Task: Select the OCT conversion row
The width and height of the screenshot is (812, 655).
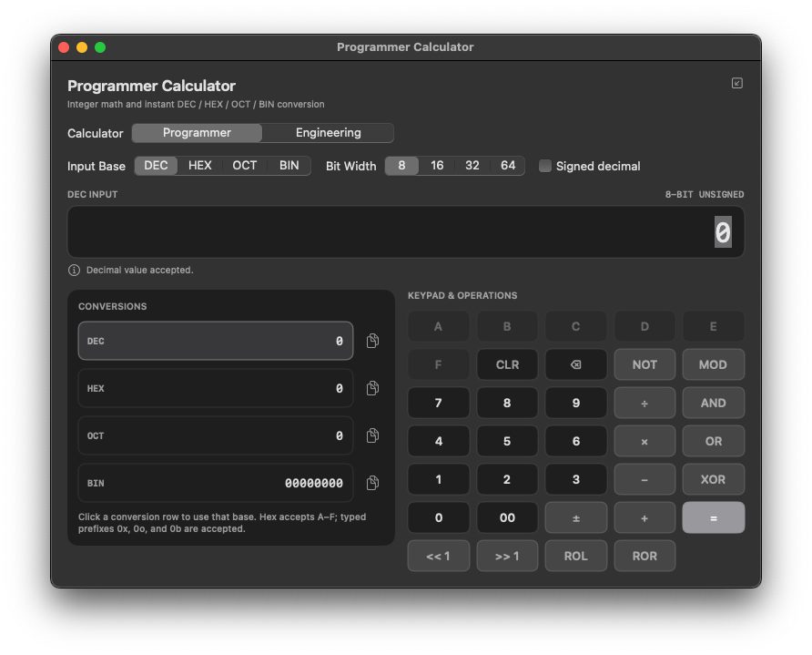Action: (x=216, y=435)
